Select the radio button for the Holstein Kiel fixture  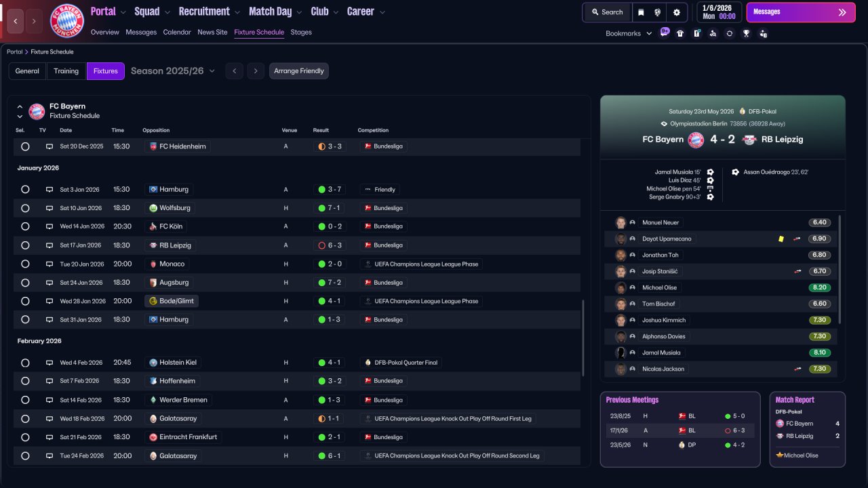pos(25,363)
